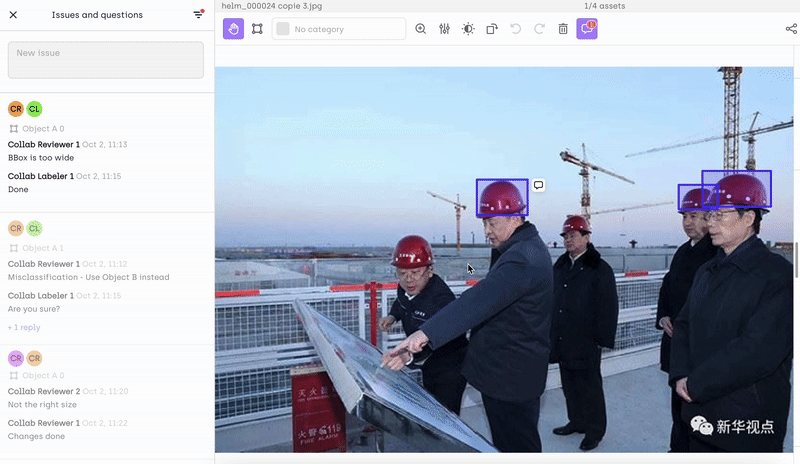Expand the '+ 1 reply' link
The width and height of the screenshot is (800, 464).
click(24, 327)
